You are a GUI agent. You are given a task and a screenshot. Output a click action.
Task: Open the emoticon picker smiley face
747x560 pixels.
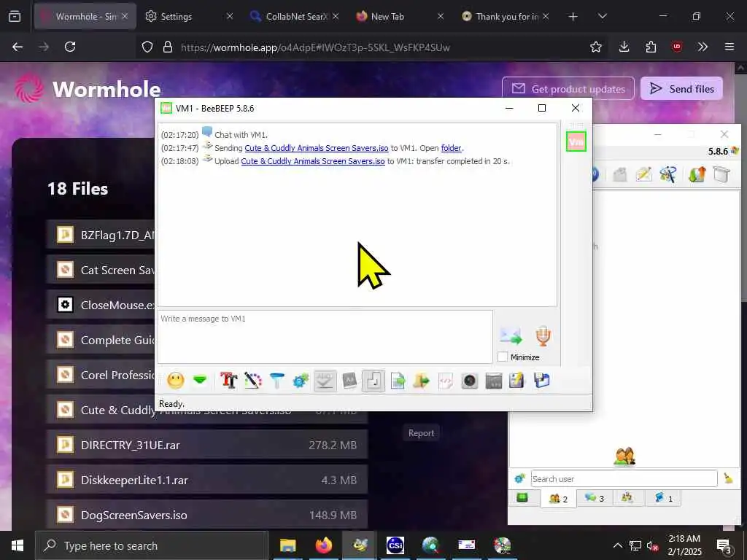coord(176,381)
